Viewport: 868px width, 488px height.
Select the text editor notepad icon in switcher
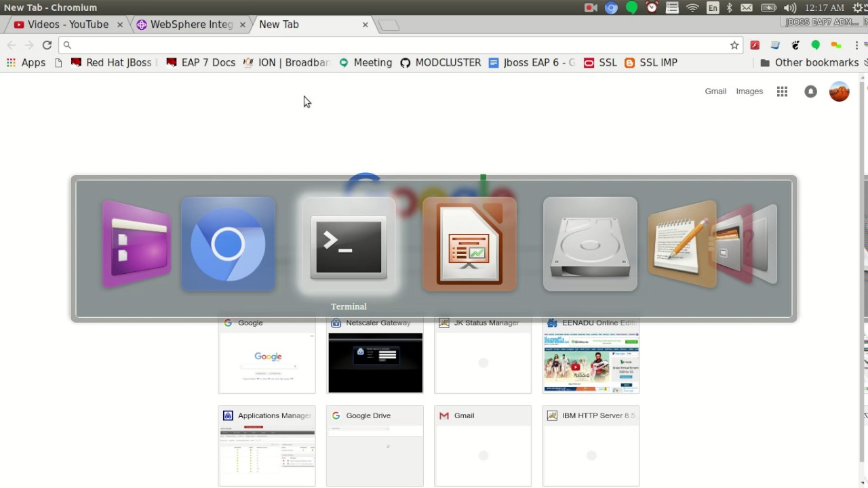pyautogui.click(x=682, y=245)
